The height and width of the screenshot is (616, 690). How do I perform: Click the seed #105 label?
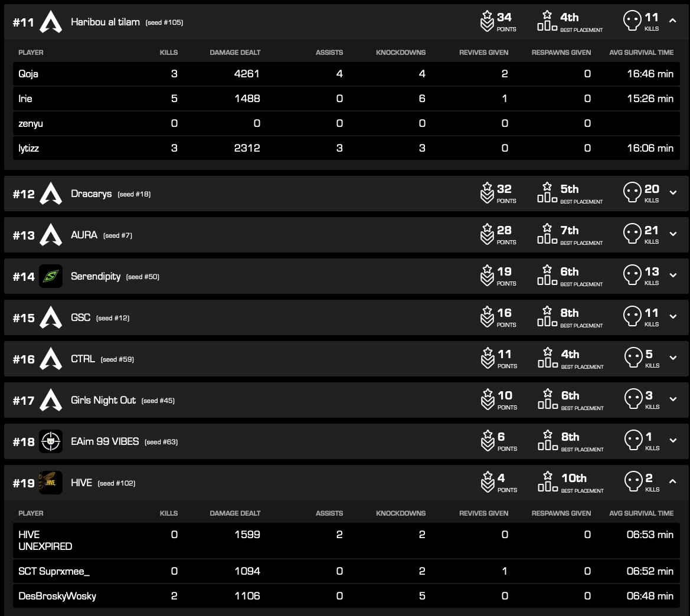point(164,22)
